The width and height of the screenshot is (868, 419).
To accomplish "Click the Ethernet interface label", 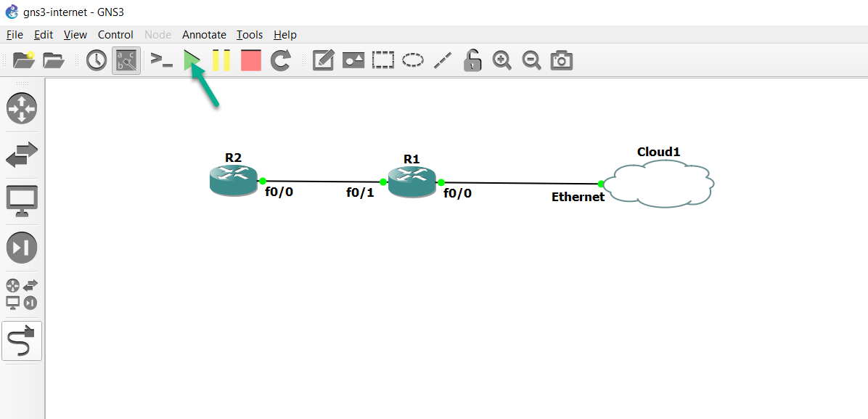I will [578, 197].
